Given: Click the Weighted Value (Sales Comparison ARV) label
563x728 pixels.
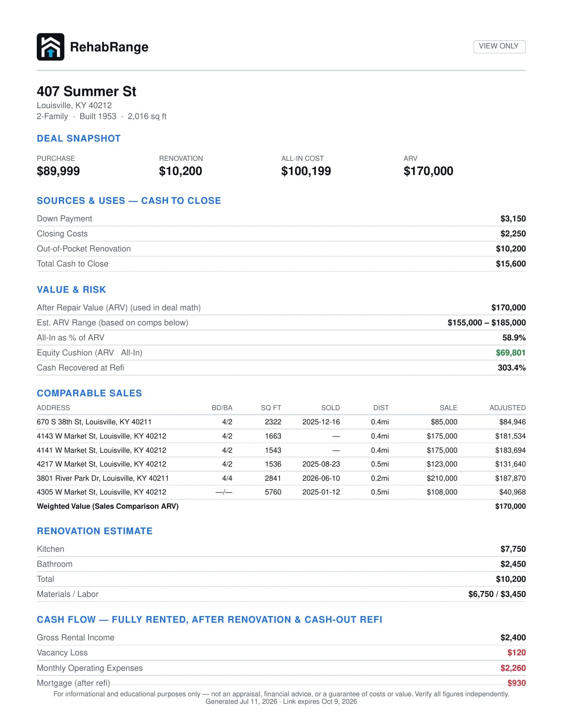Looking at the screenshot, I should pyautogui.click(x=107, y=506).
